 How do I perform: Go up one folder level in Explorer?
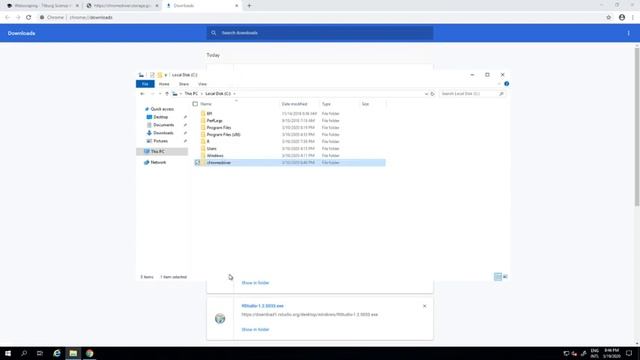167,94
